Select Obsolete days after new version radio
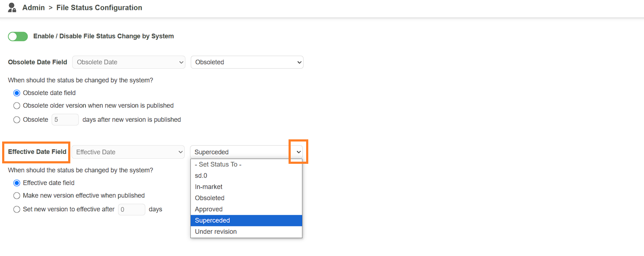Image resolution: width=644 pixels, height=256 pixels. pyautogui.click(x=17, y=120)
